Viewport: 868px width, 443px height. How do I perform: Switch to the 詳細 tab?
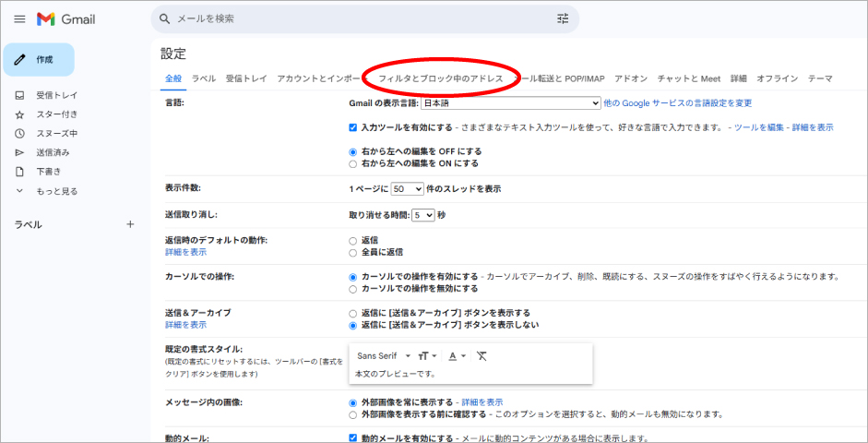(x=739, y=78)
